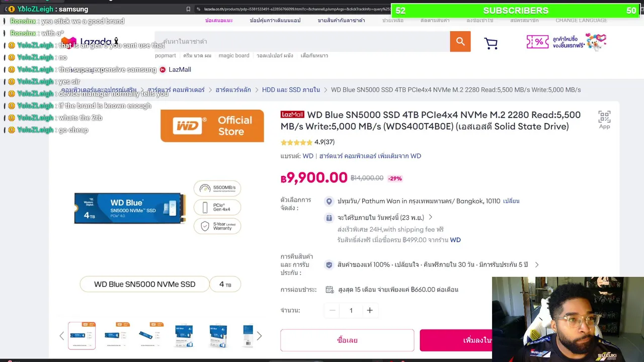Click CHANGE LANGUAGE in top menu

[581, 20]
